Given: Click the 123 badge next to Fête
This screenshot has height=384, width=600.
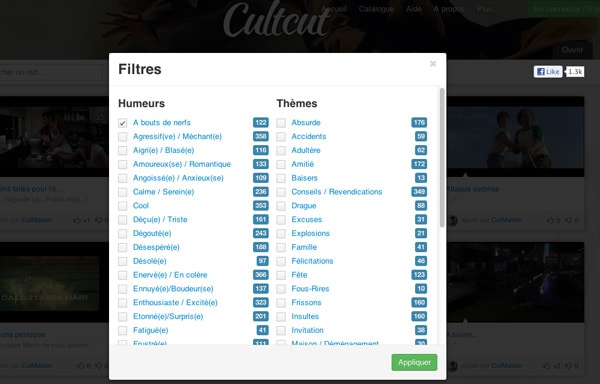Looking at the screenshot, I should (419, 275).
